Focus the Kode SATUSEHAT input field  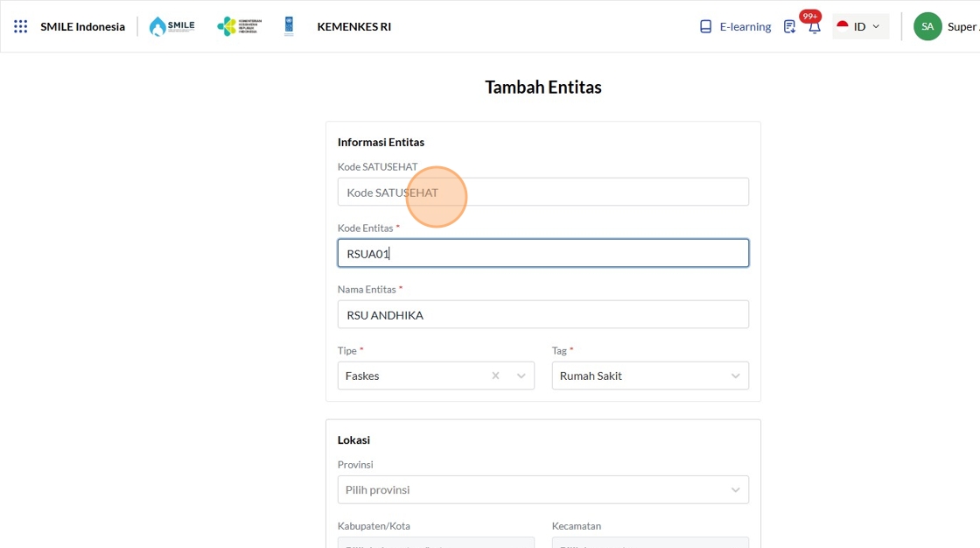point(542,192)
